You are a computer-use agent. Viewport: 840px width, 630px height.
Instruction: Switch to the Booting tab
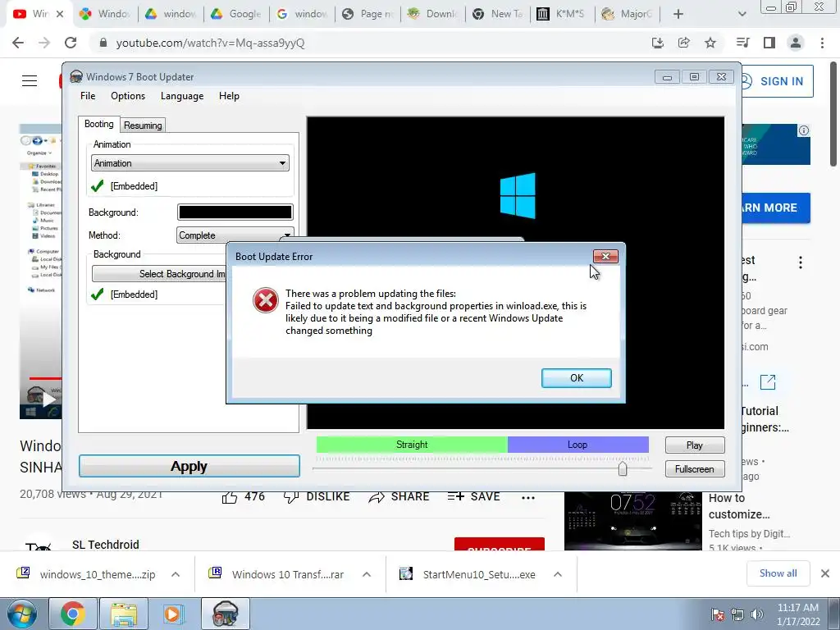click(x=99, y=124)
